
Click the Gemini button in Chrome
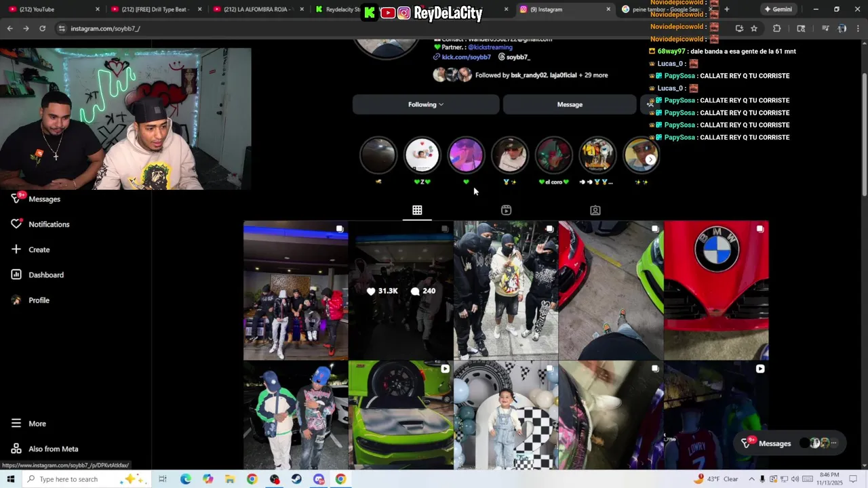coord(777,9)
